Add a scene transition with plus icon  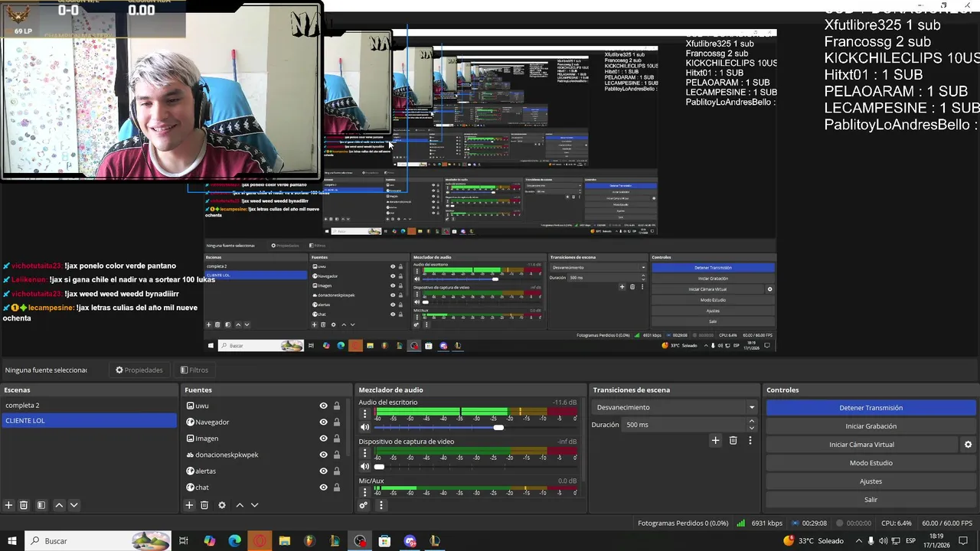715,440
